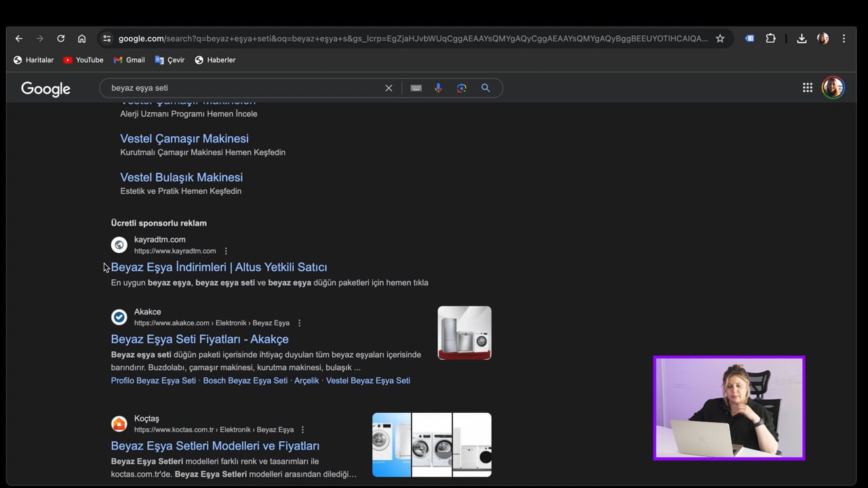The width and height of the screenshot is (868, 488).
Task: Open the Koçtaş result washing machine thumbnails
Action: click(x=432, y=445)
